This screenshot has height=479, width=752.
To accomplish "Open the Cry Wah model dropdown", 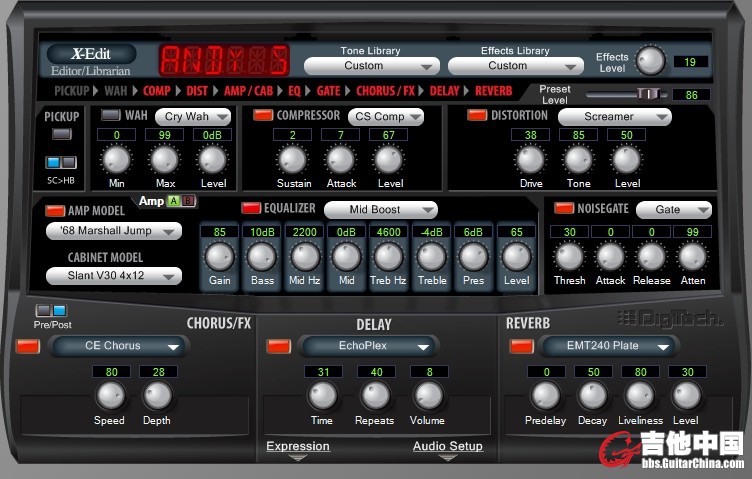I will [193, 117].
